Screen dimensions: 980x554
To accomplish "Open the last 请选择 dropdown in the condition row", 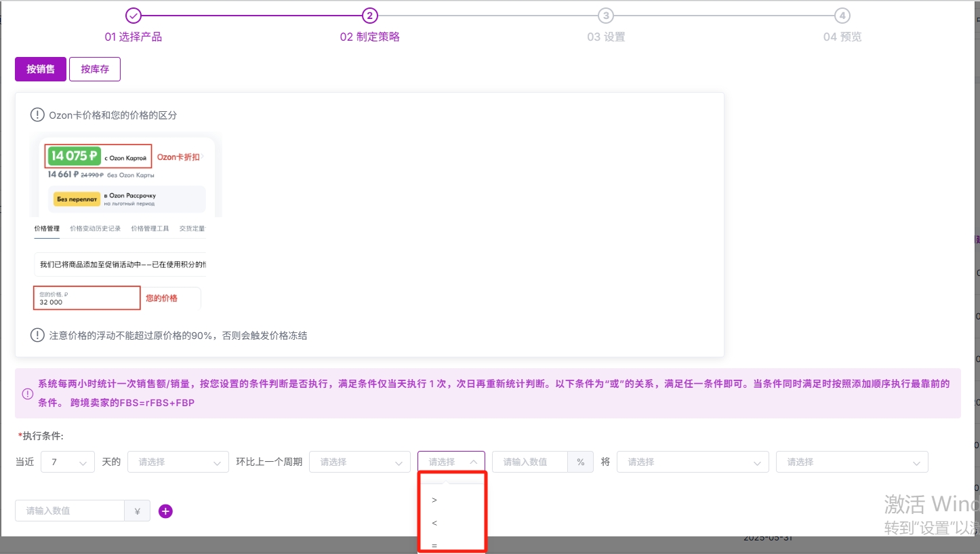I will 852,462.
